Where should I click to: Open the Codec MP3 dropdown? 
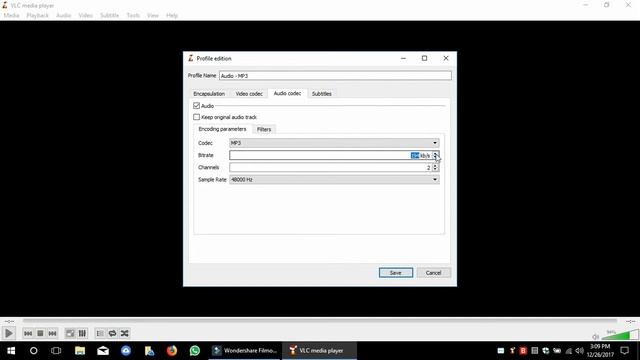[334, 143]
